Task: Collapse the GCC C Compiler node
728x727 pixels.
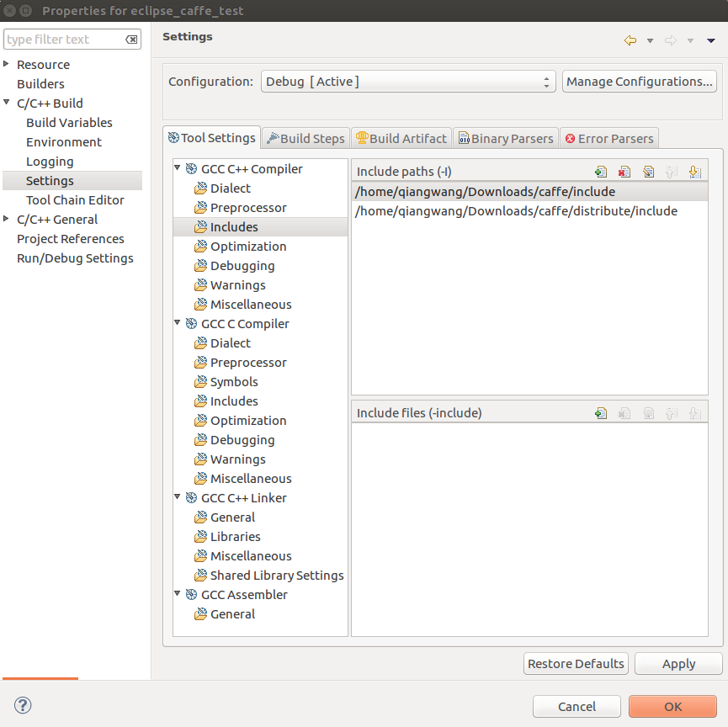Action: 178,322
